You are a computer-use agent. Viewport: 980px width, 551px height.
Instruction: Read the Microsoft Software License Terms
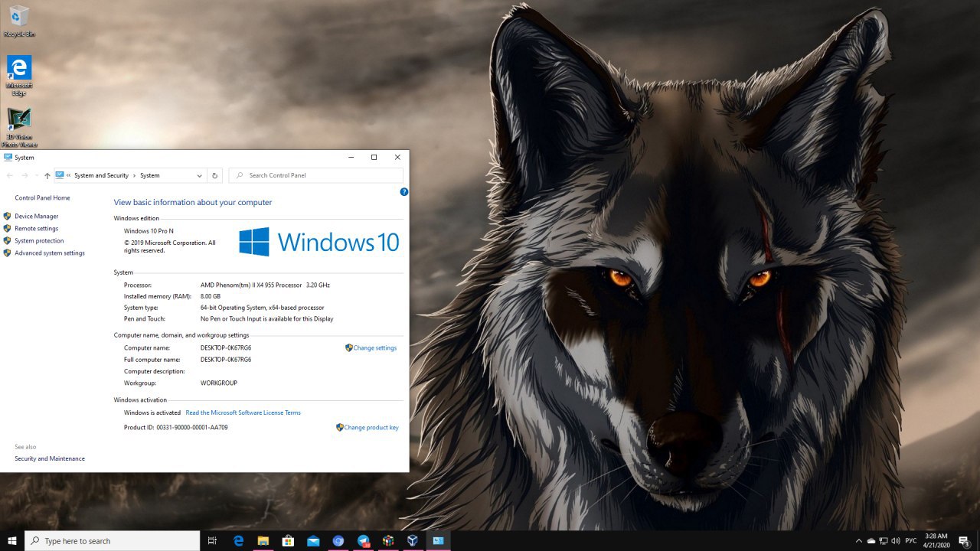[243, 412]
